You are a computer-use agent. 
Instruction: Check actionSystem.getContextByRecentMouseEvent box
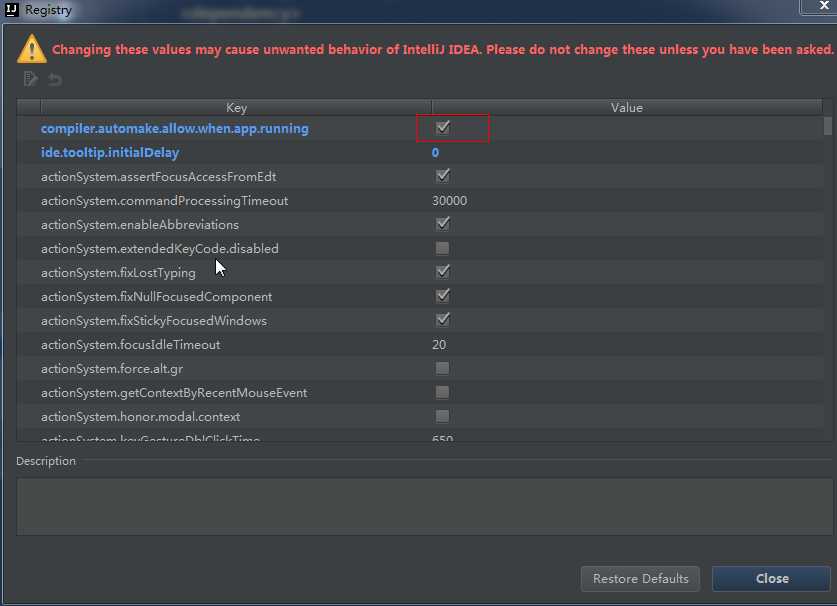tap(442, 392)
